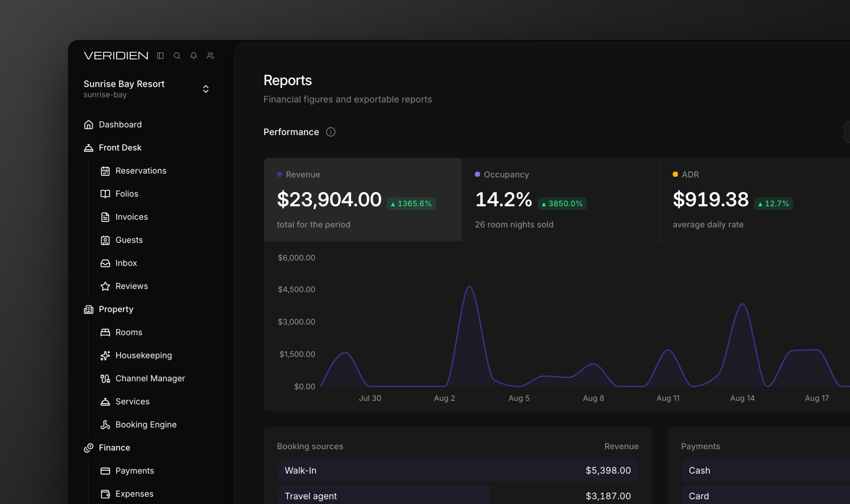Select the Cash payments row

point(765,470)
